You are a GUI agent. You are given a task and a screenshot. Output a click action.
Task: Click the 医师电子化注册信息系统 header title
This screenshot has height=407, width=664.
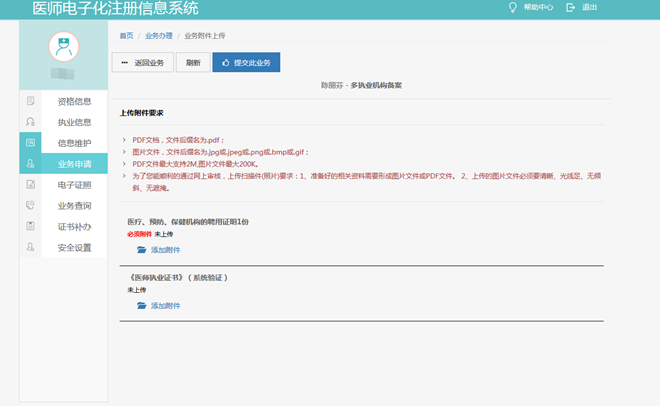tap(115, 9)
